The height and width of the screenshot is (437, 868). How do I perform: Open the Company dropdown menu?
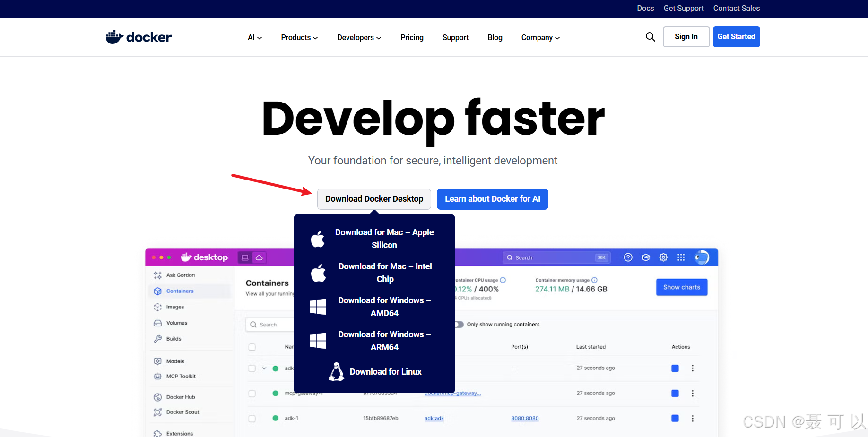[x=539, y=37]
